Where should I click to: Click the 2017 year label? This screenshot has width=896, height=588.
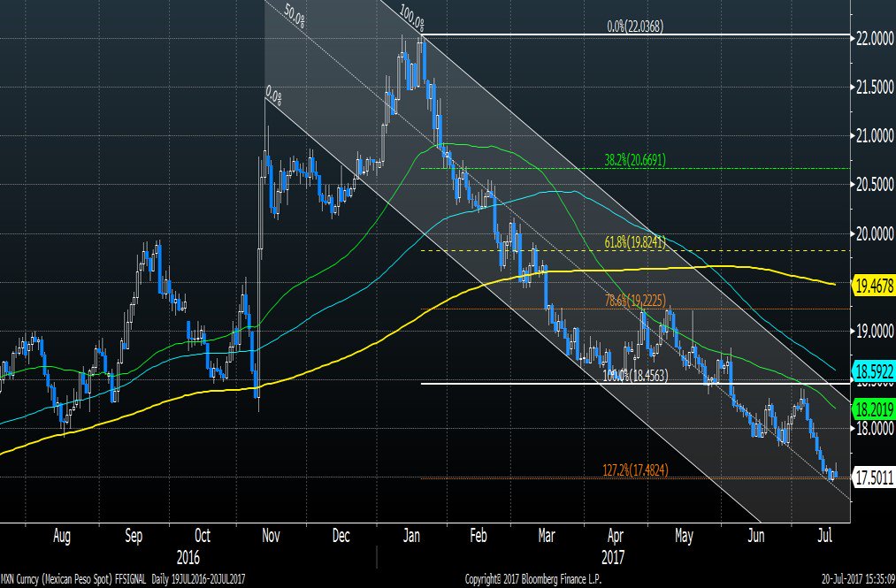click(613, 556)
